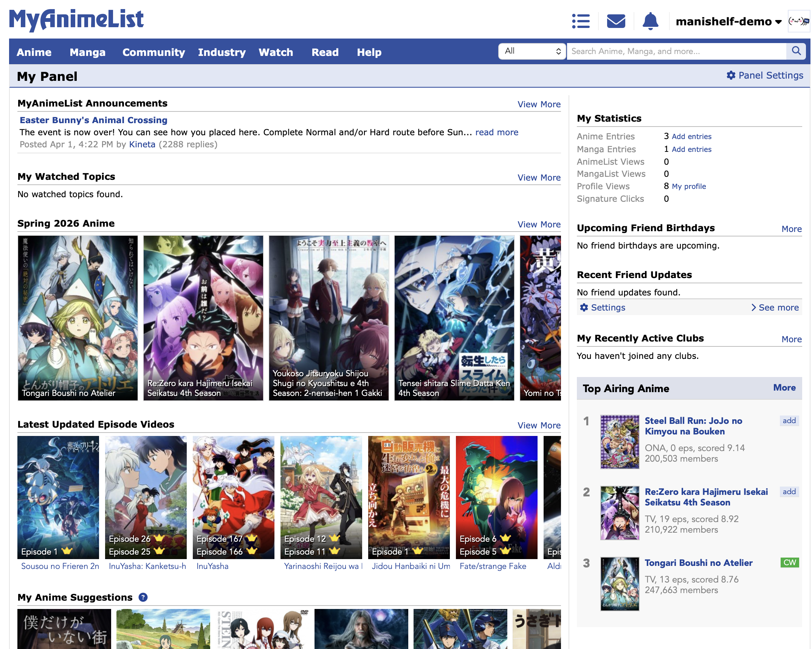Click CW status on Tongari Boushi no Atelier
The image size is (812, 649).
(790, 562)
